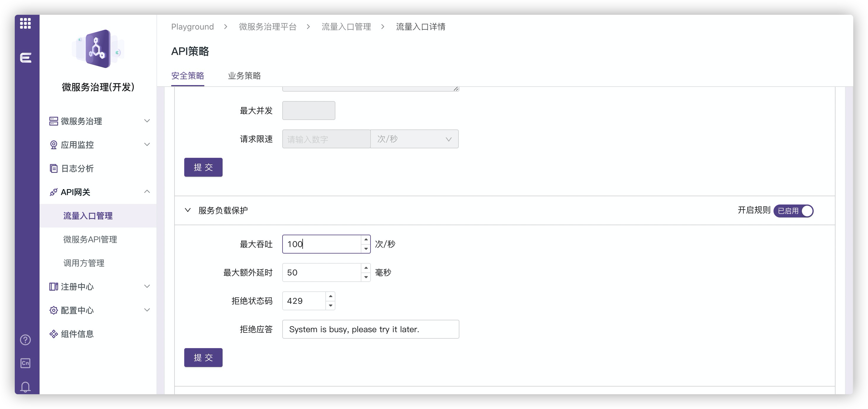Screen dimensions: 868x409
Task: Open 应用监控 from the sidebar
Action: click(x=77, y=145)
